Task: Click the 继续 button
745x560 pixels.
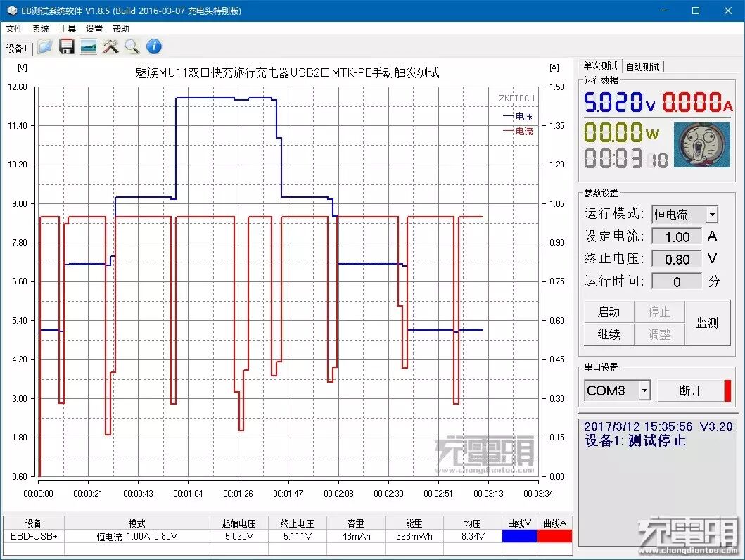Action: (609, 334)
